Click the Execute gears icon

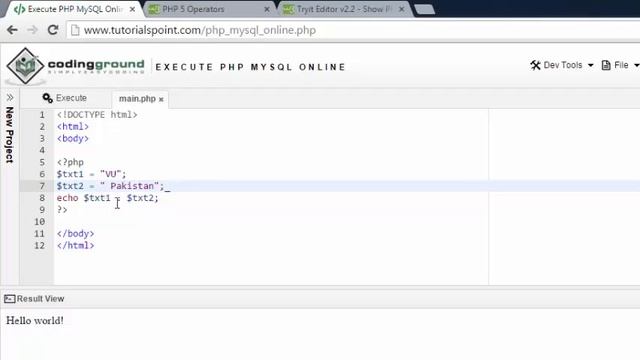point(47,98)
